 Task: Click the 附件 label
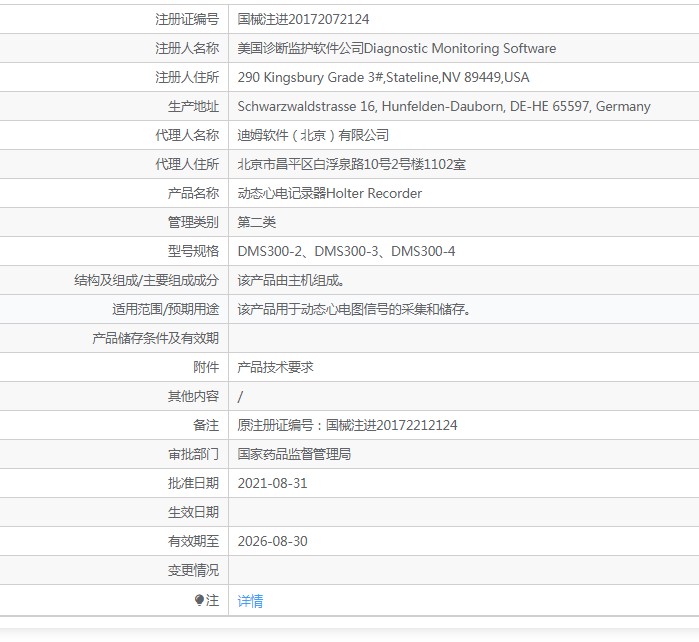coord(206,367)
